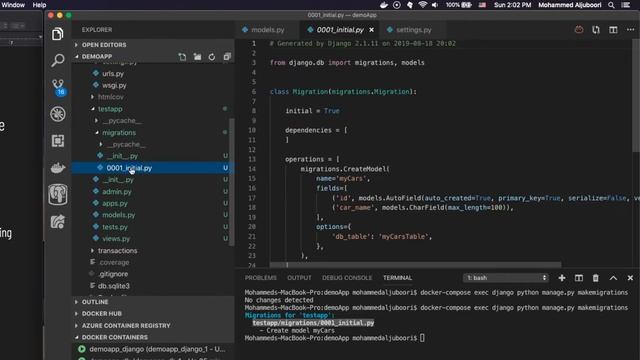Refresh the DEMOAPP explorer
This screenshot has width=640, height=360.
pos(212,57)
